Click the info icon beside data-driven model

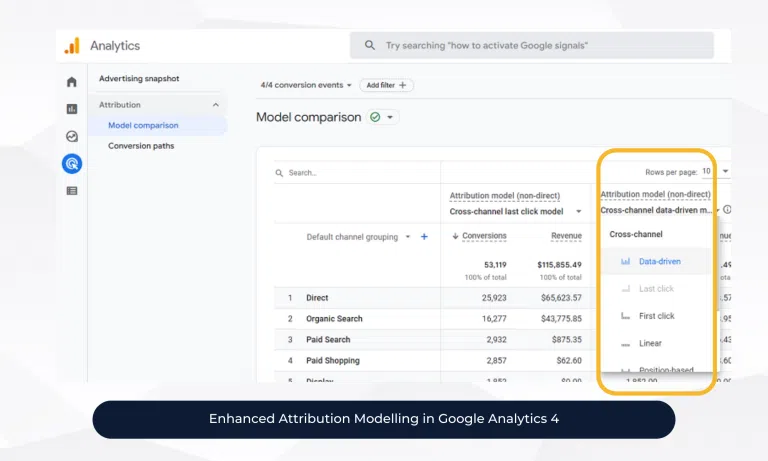[727, 210]
